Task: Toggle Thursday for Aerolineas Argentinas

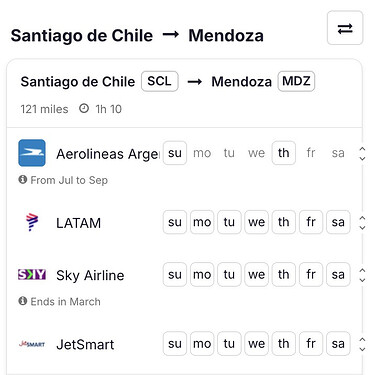Action: point(284,153)
